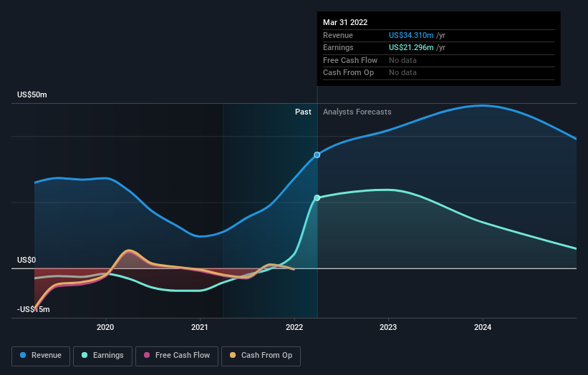Select the Revenue data point at Mar 2022
Viewport: 588px width, 375px height.
(317, 155)
